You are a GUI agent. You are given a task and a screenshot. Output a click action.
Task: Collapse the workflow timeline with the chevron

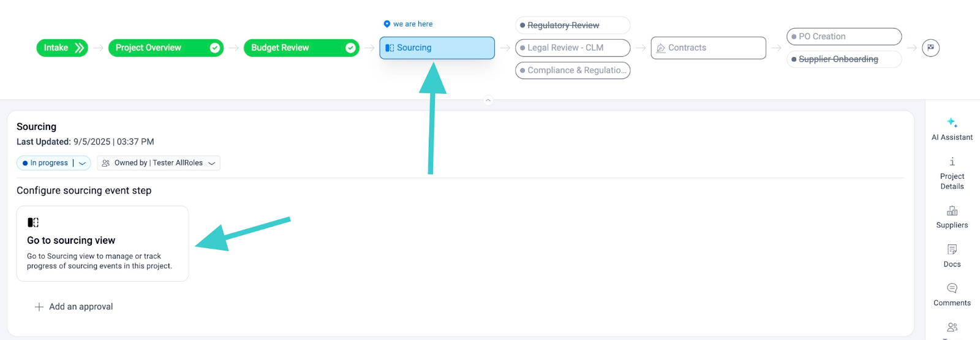(488, 100)
